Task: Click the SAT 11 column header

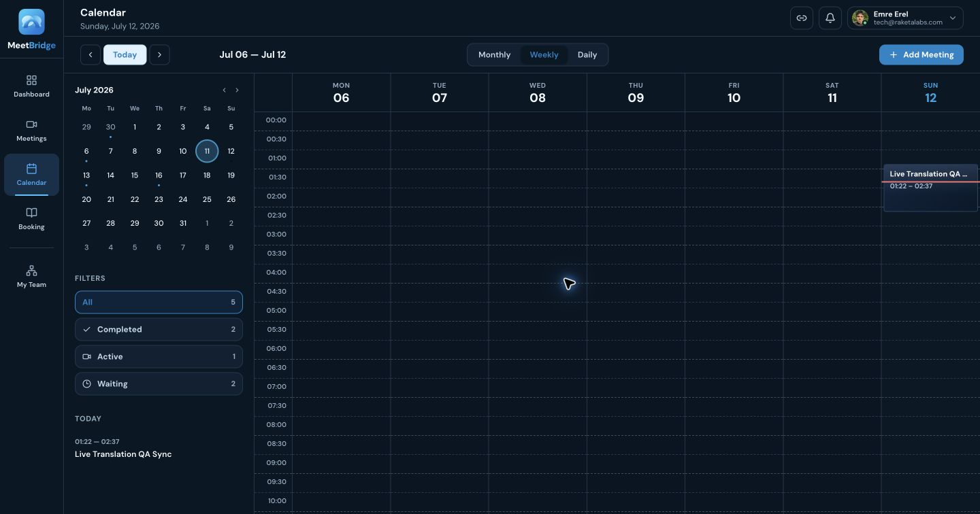Action: [832, 93]
